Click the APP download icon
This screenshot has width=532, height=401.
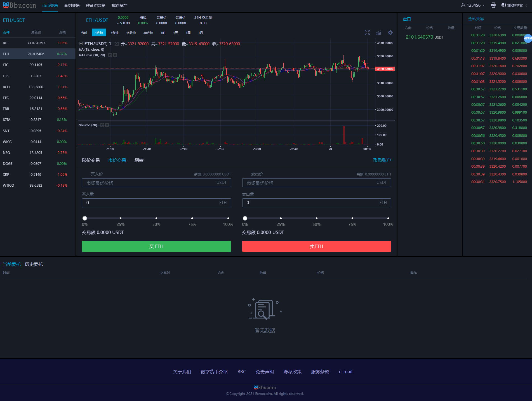click(x=493, y=5)
